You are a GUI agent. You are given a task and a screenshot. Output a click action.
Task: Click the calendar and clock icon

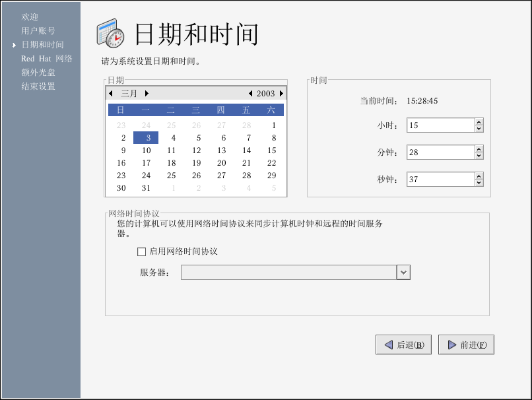point(111,33)
